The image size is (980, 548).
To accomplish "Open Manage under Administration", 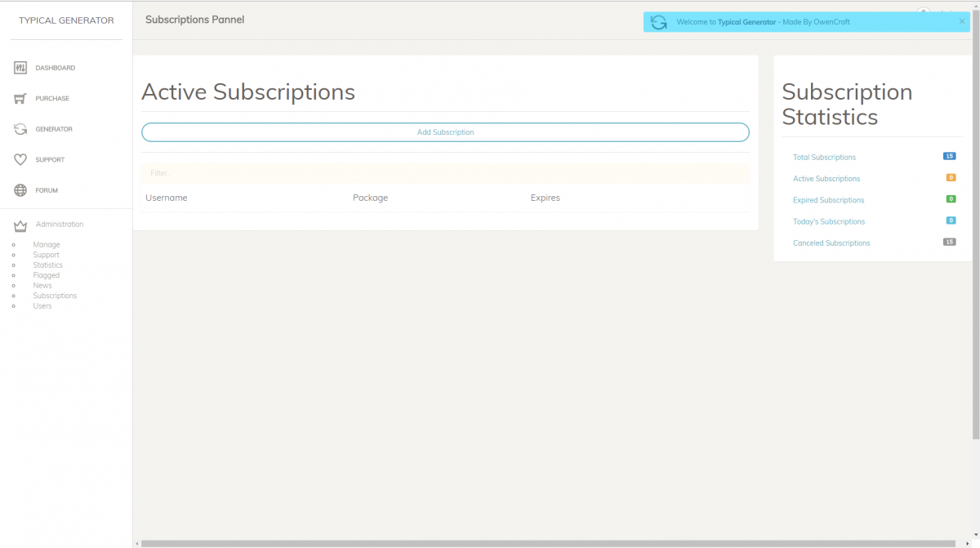I will [x=47, y=245].
